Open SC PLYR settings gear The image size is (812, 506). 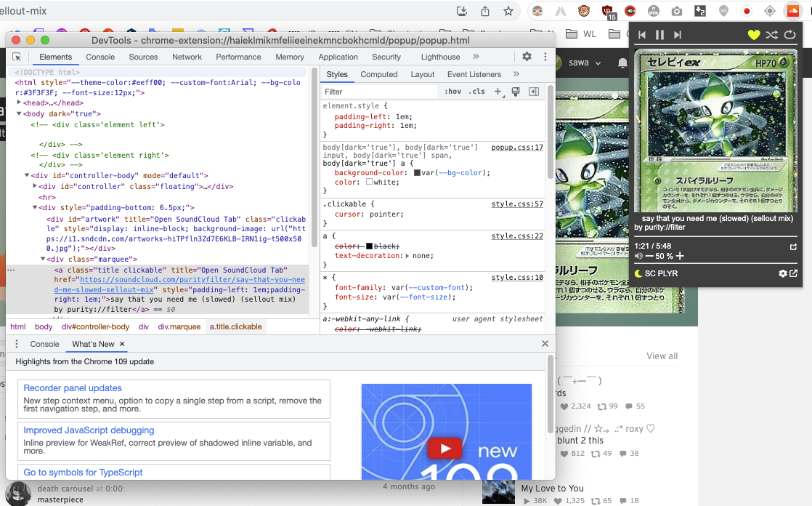coord(782,273)
